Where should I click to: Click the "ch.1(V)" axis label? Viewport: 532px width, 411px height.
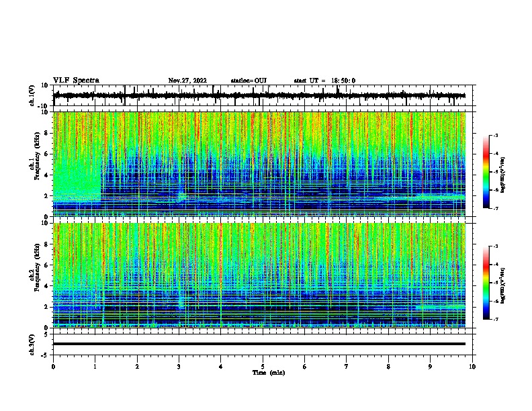32,95
